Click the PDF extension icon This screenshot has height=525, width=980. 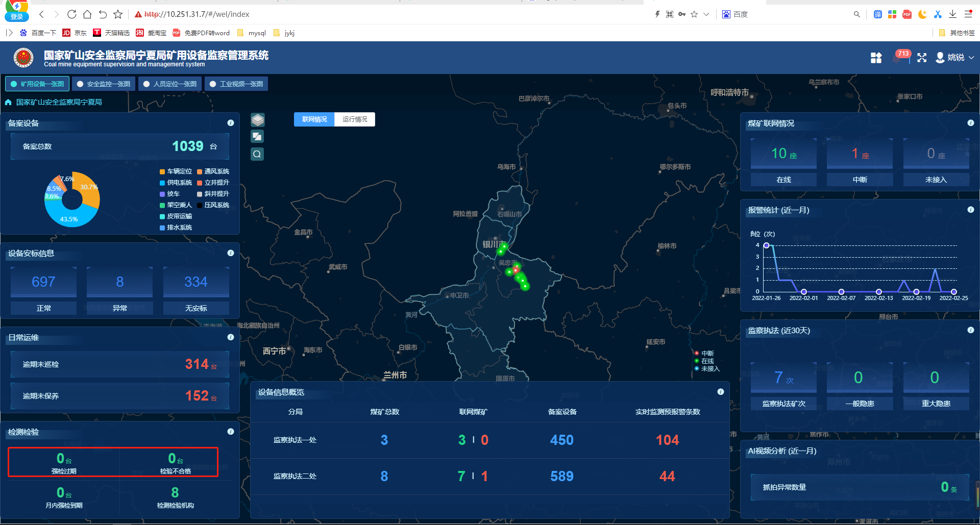click(907, 14)
